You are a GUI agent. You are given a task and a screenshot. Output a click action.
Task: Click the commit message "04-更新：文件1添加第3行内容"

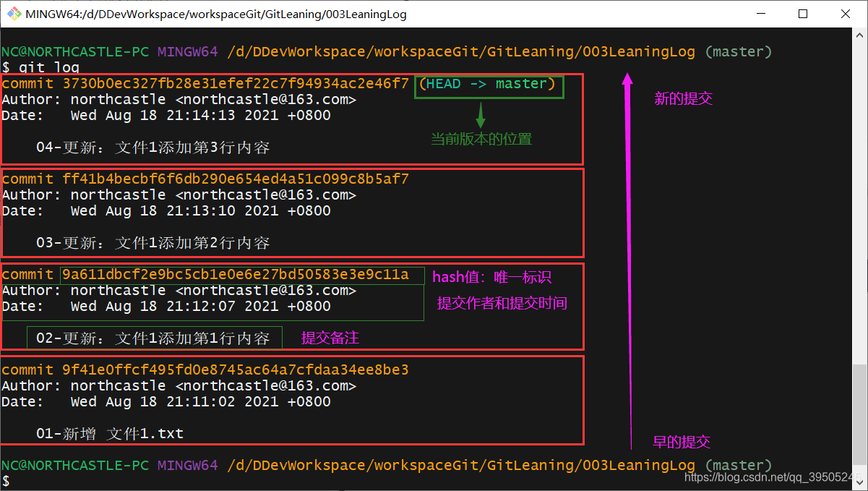click(x=153, y=148)
